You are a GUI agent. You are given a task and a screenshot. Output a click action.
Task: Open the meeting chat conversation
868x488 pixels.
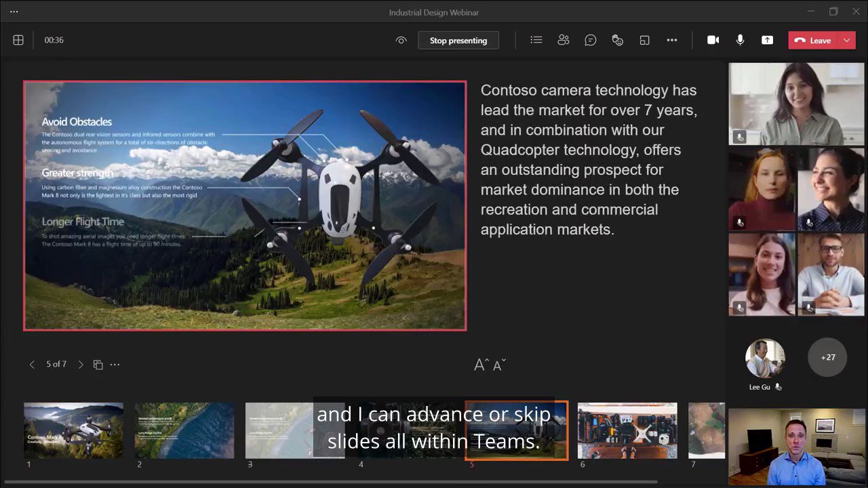(591, 40)
